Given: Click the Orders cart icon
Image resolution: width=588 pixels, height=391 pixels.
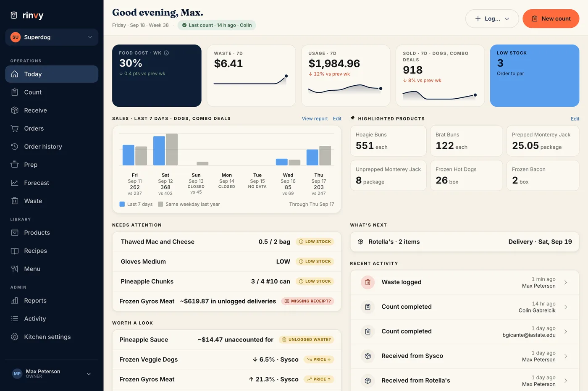Looking at the screenshot, I should [15, 128].
